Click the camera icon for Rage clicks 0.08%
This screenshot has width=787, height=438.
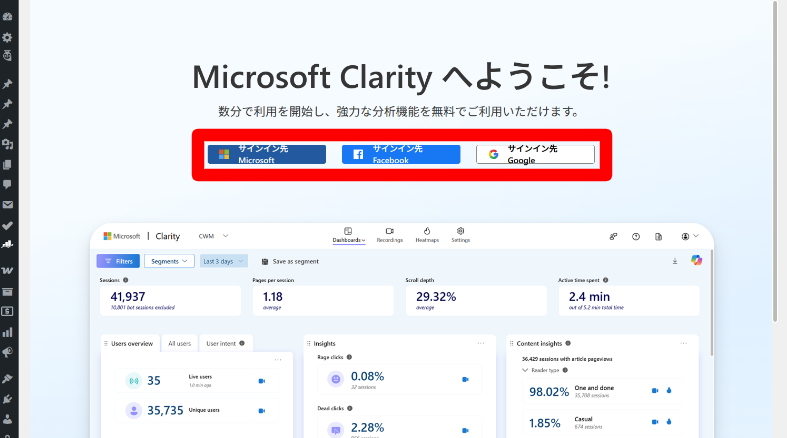pos(465,379)
